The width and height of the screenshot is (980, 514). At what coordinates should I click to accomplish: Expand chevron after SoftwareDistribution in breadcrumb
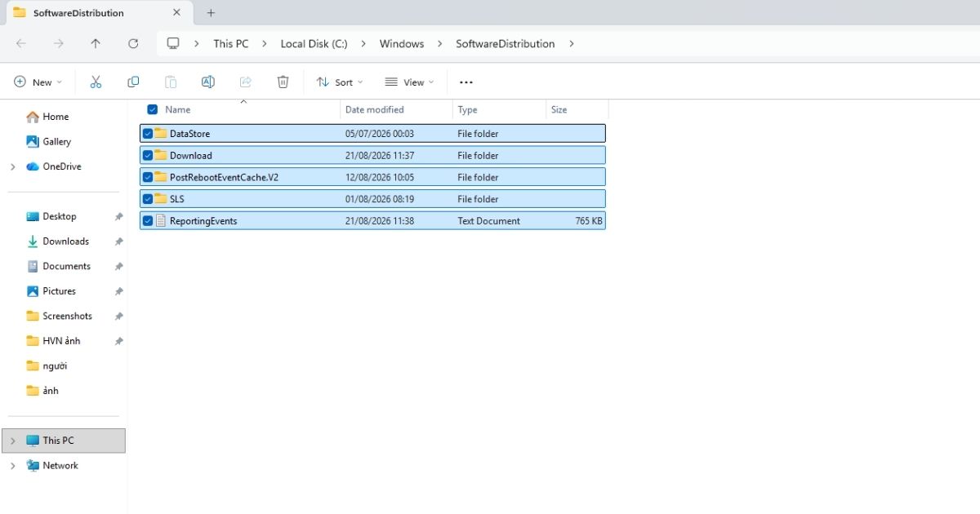[571, 44]
